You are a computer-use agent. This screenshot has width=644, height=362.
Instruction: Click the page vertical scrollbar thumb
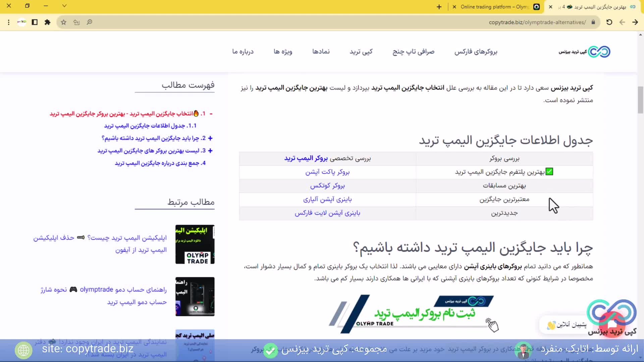pyautogui.click(x=640, y=100)
